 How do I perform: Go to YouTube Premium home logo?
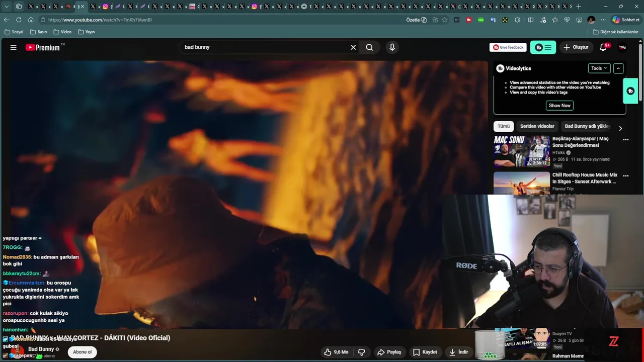[43, 47]
